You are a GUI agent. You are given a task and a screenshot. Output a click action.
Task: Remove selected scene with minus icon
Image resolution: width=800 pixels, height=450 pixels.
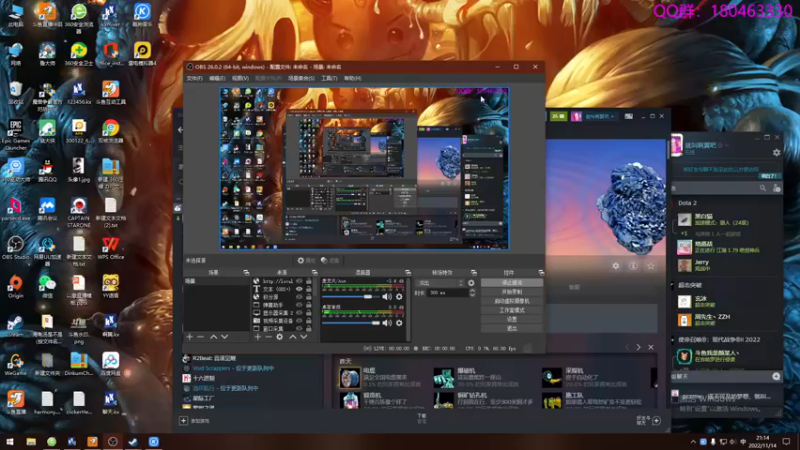tap(200, 337)
